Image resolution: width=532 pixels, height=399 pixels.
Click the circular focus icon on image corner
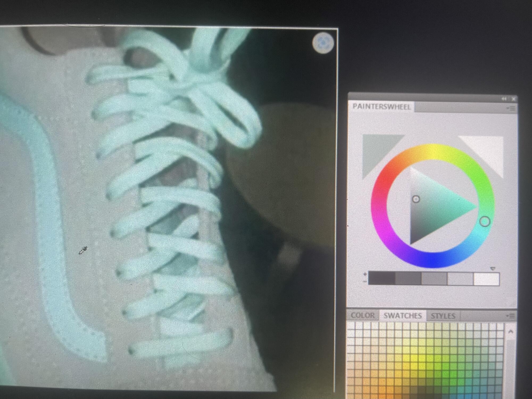[x=323, y=43]
